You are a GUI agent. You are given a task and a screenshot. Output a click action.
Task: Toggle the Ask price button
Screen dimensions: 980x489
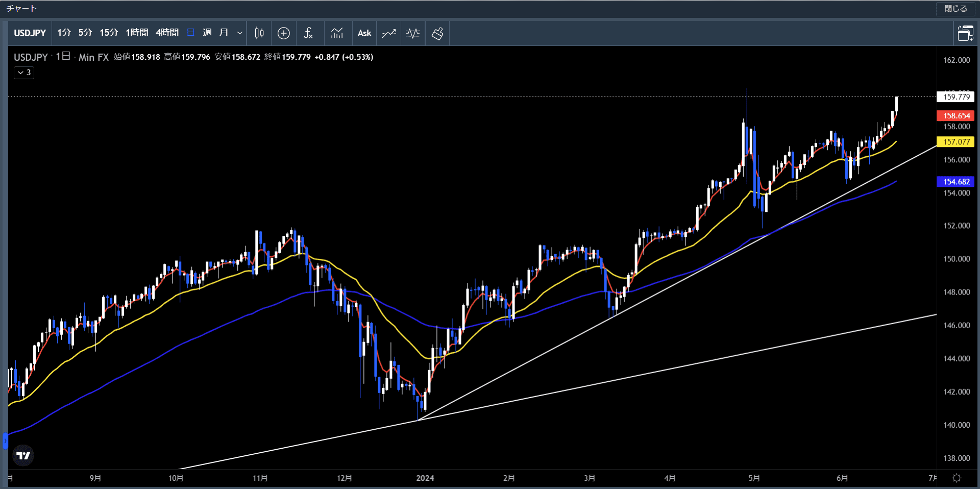tap(364, 33)
